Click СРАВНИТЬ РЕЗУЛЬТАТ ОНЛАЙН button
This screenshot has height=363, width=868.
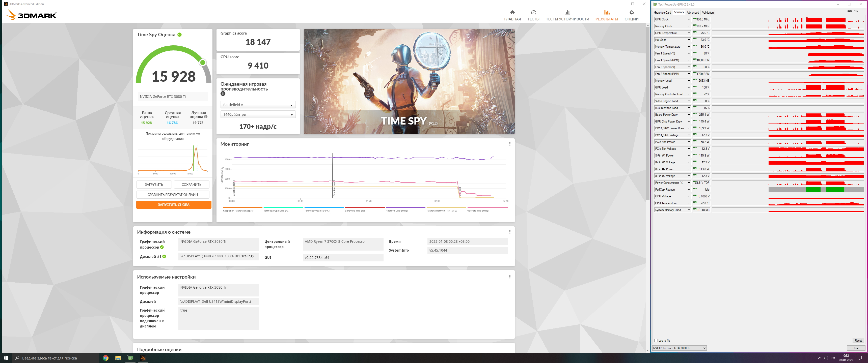click(173, 195)
